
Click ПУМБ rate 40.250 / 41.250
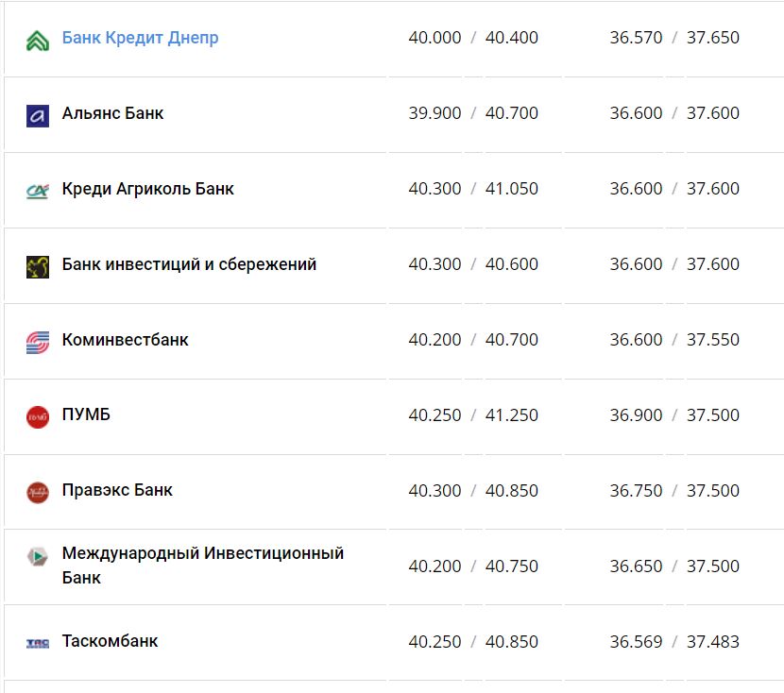point(473,415)
